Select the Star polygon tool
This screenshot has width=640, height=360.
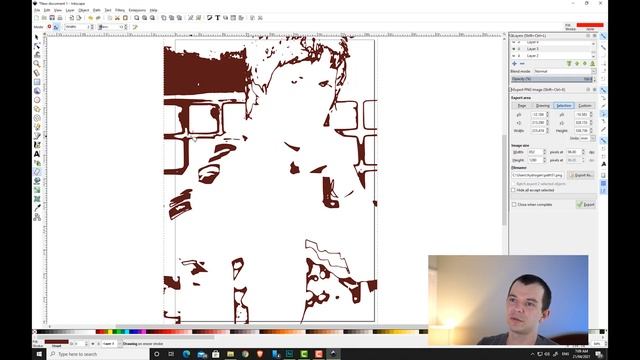[x=37, y=109]
